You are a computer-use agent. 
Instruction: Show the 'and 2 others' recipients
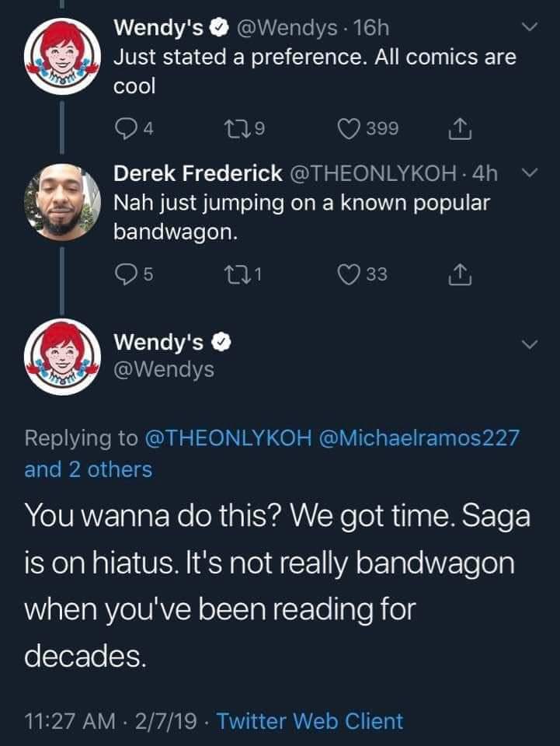pyautogui.click(x=89, y=469)
